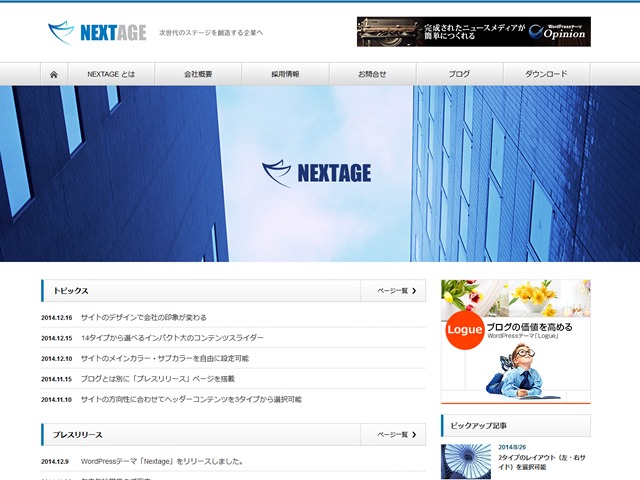640x480 pixels.
Task: Open pickup article 2タイプのレイアウトを選択可能
Action: point(542,462)
